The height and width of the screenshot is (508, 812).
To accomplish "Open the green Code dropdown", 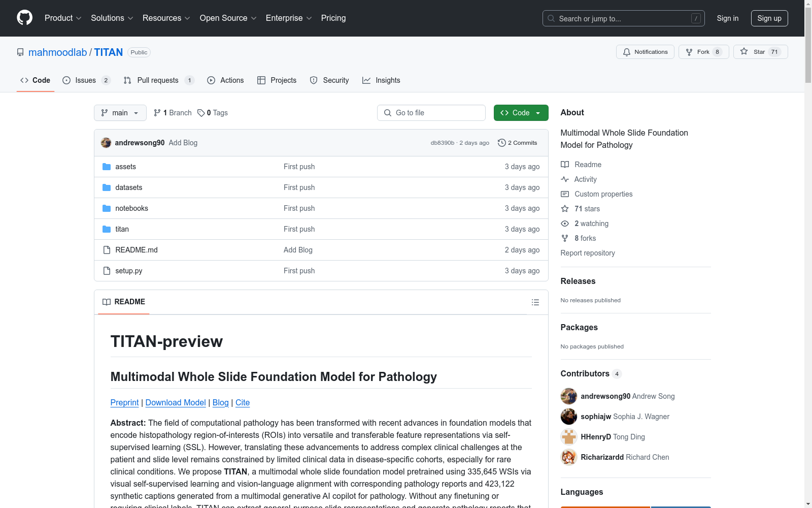I will [x=521, y=113].
